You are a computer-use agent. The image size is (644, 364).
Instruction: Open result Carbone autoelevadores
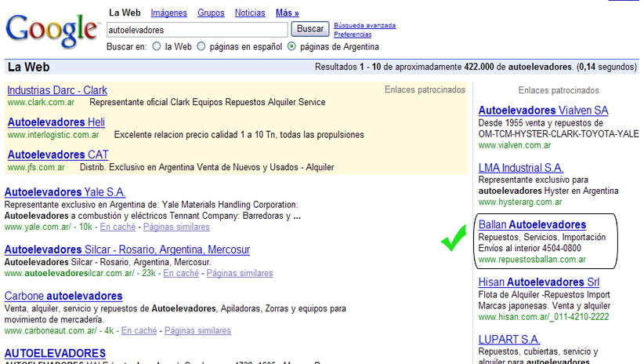(63, 296)
